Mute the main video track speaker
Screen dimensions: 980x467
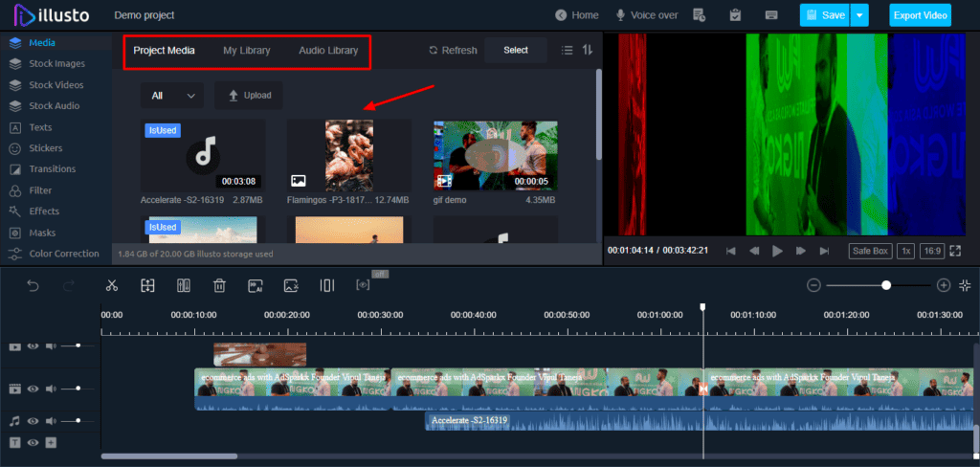click(51, 389)
